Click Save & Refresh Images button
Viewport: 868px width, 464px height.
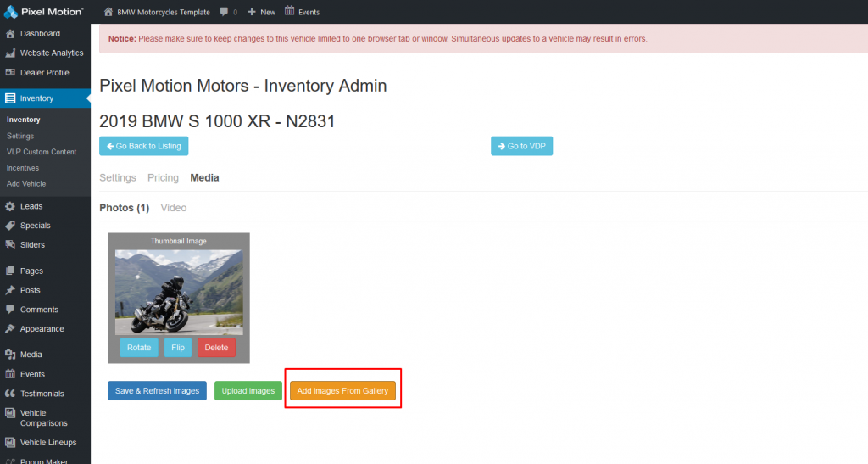click(157, 391)
